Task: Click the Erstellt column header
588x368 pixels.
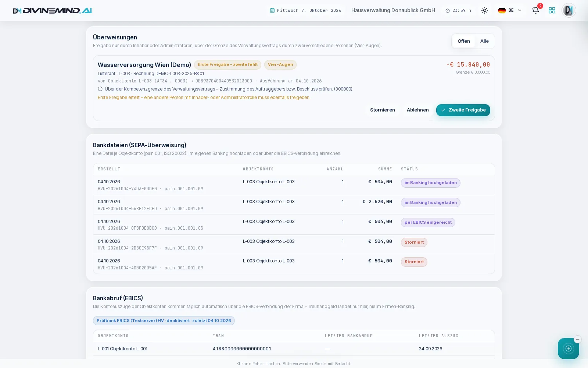Action: tap(109, 169)
